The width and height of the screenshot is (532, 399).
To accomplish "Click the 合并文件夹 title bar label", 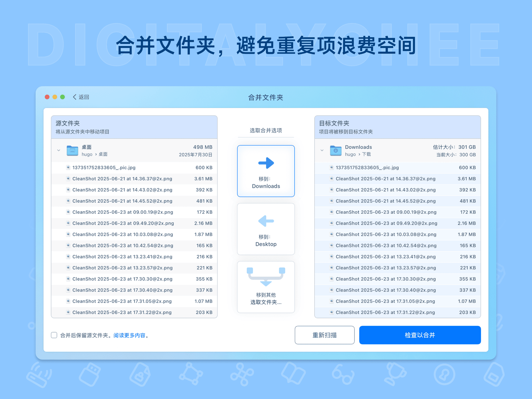I will pos(265,97).
